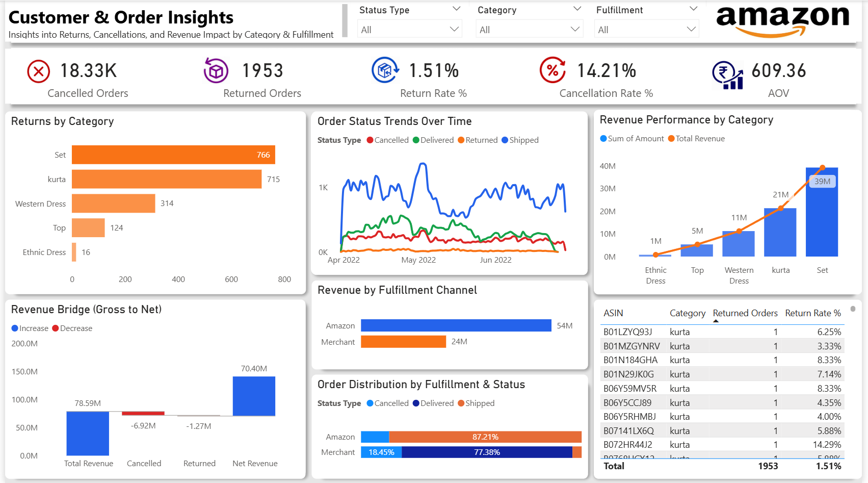Click Shipped legend in Order Distribution chart
This screenshot has height=483, width=868.
(x=476, y=403)
